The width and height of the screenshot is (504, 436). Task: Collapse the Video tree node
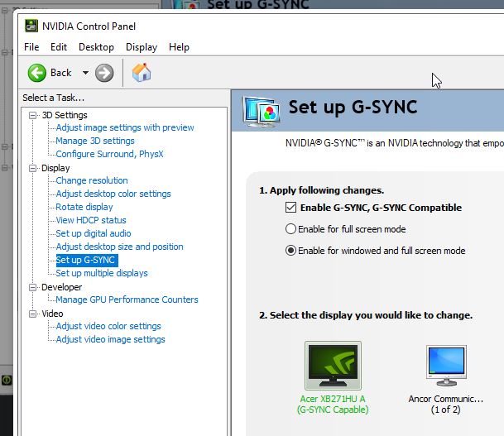(32, 314)
